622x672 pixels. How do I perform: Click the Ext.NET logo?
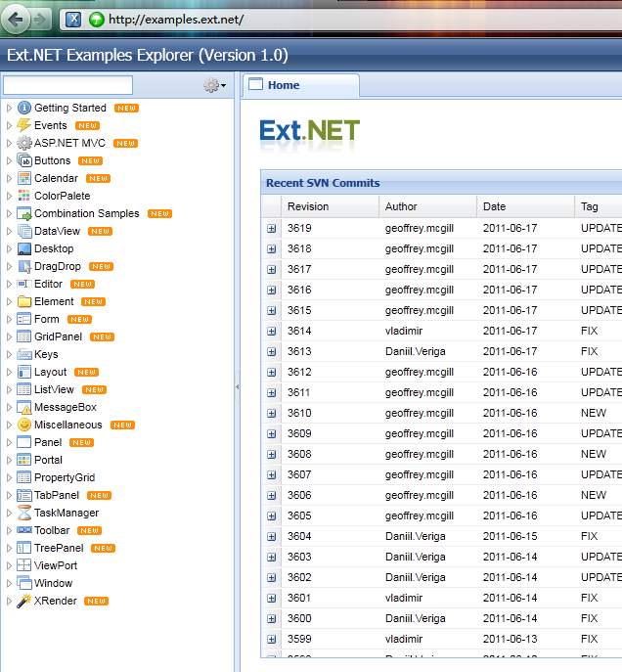pos(310,131)
